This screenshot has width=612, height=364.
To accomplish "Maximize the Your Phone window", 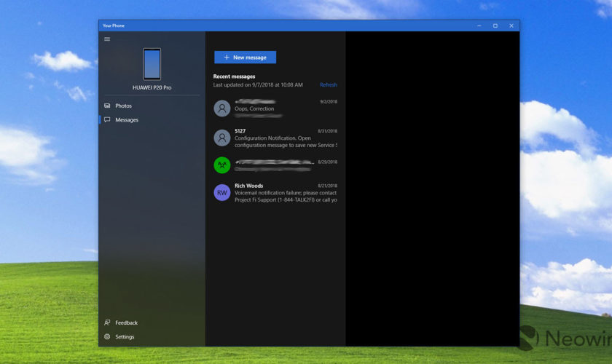I will (x=495, y=25).
